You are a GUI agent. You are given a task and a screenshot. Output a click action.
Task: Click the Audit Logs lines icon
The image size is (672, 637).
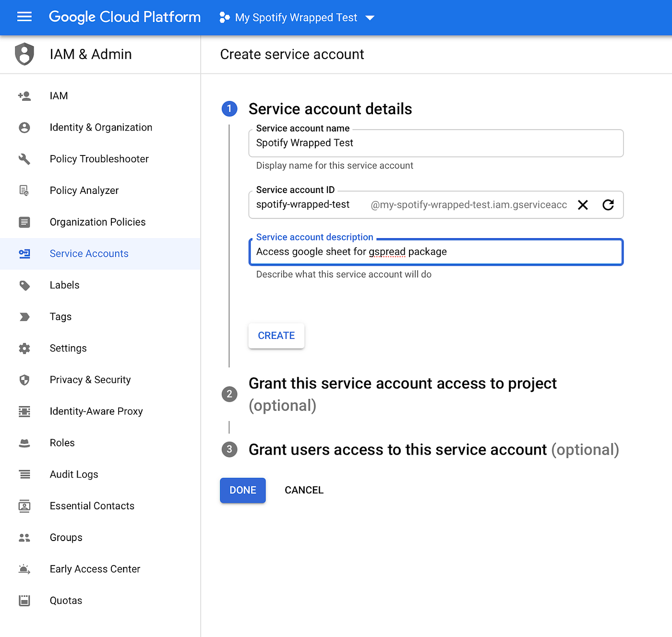point(24,474)
